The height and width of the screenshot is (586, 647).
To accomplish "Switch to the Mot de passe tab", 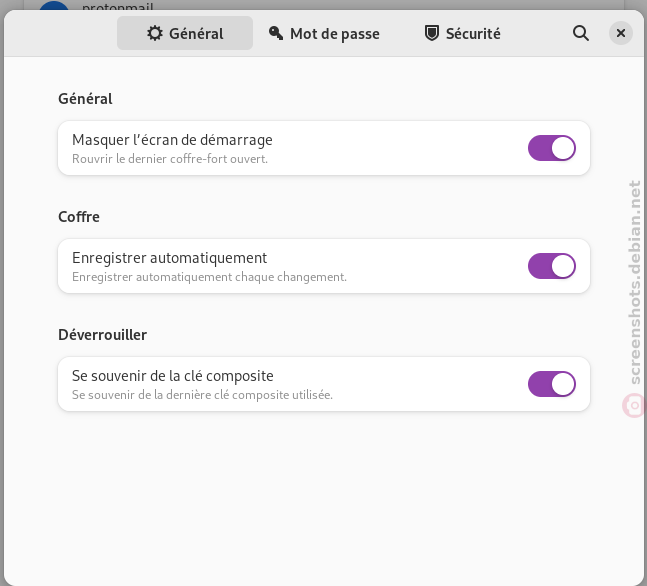I will pos(324,33).
